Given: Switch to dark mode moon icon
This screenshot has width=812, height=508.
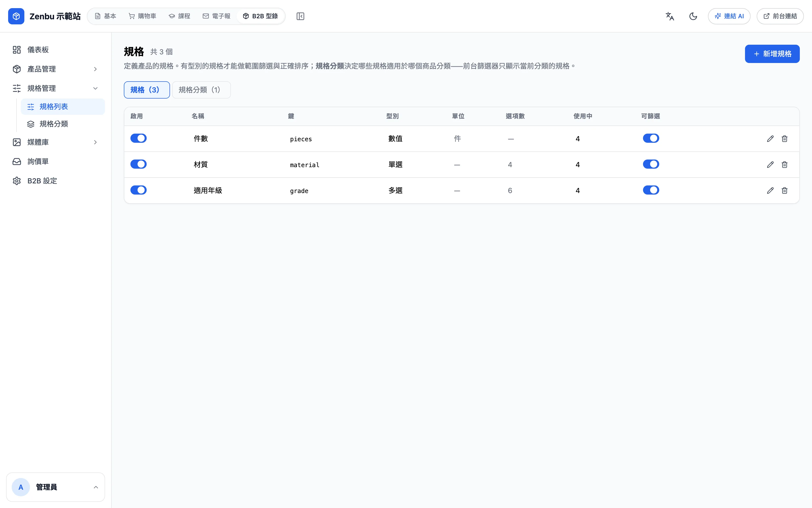Looking at the screenshot, I should pyautogui.click(x=693, y=16).
